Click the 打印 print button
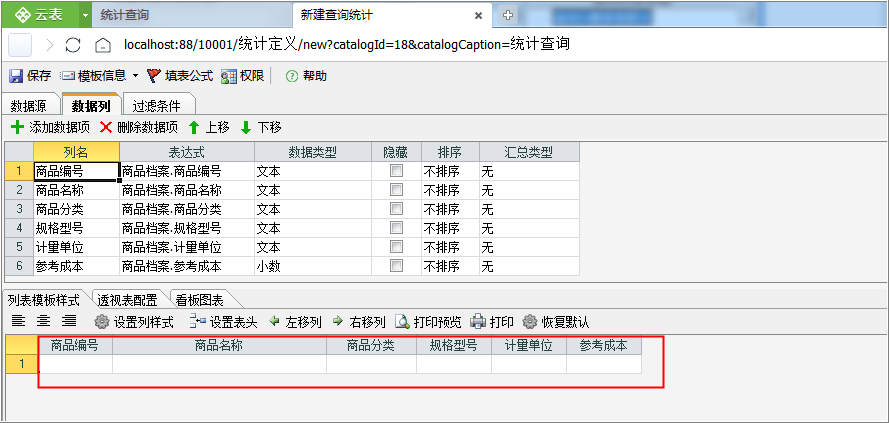 493,323
